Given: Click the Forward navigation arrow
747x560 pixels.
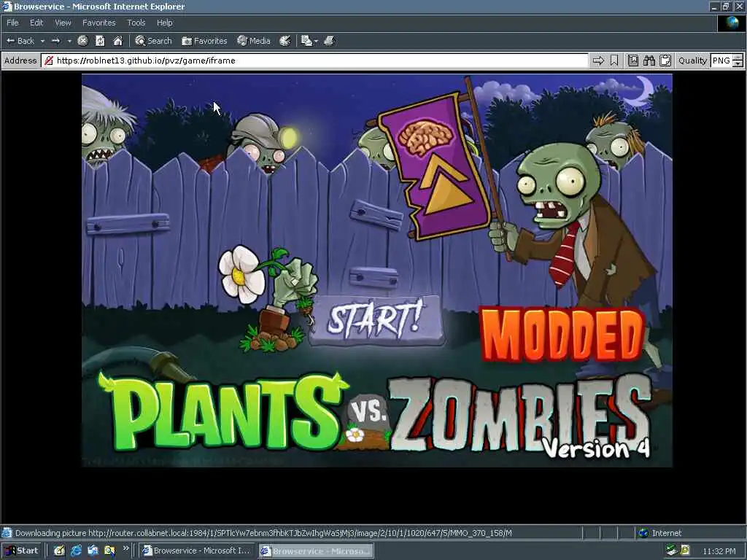Looking at the screenshot, I should 55,41.
